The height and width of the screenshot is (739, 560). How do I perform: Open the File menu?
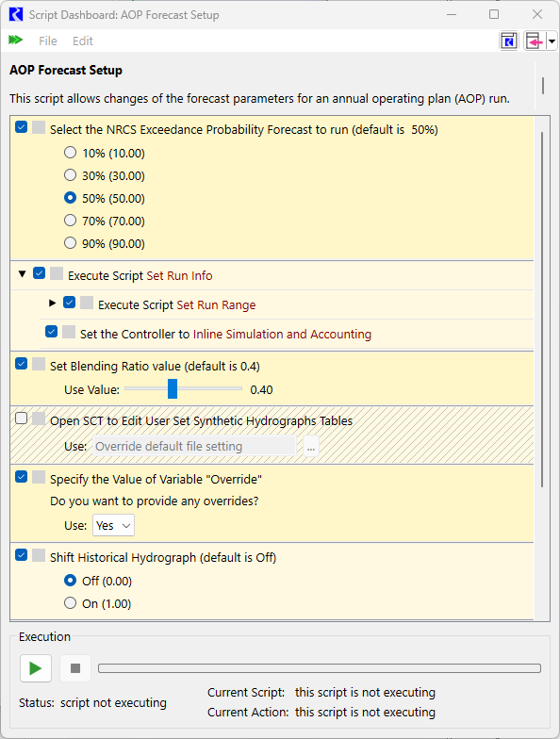47,41
